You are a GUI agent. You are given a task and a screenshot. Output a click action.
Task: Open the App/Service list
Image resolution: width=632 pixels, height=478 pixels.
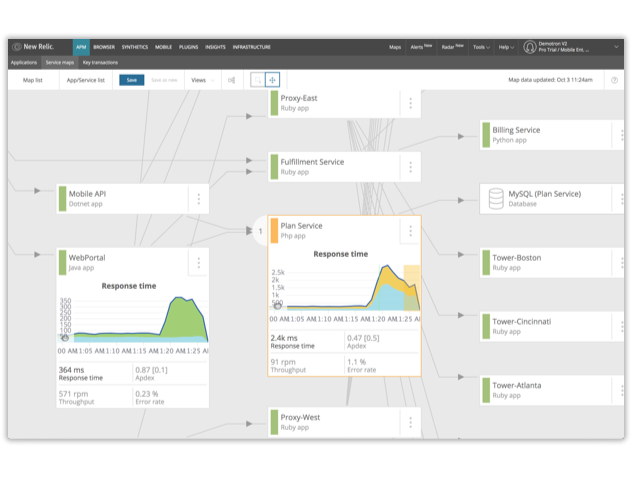85,80
